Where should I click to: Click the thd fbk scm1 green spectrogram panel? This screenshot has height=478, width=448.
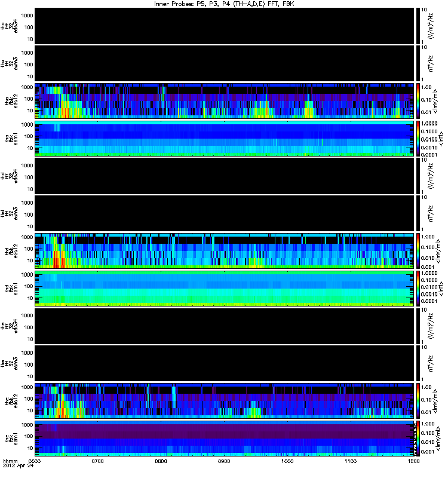click(x=225, y=289)
